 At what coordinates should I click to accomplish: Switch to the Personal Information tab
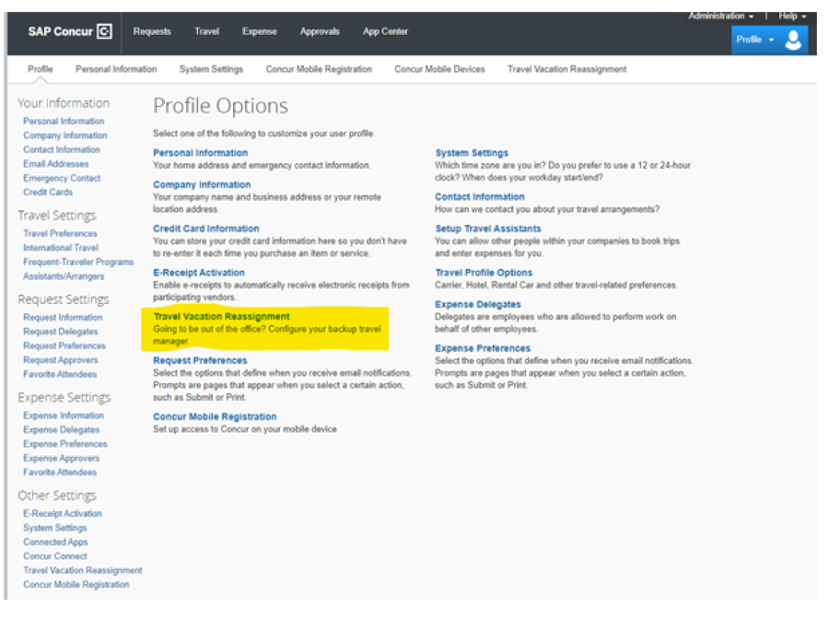[116, 69]
